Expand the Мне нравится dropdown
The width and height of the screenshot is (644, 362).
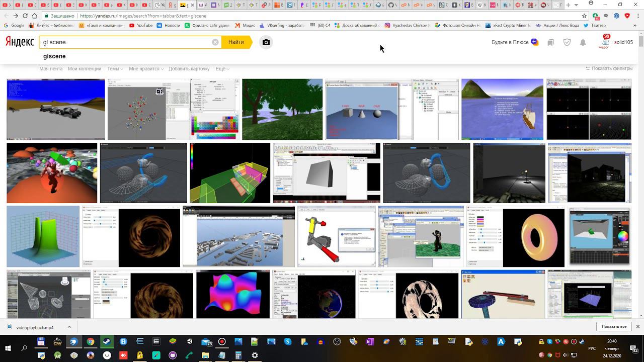[146, 69]
